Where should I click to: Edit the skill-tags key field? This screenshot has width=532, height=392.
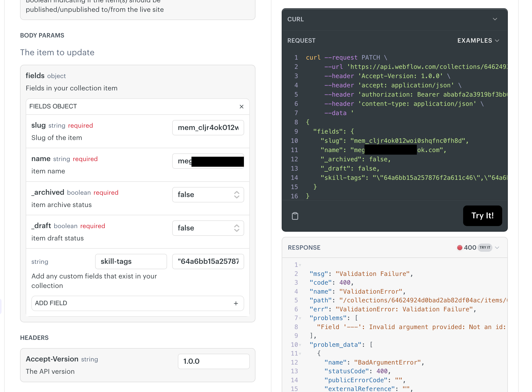point(131,262)
